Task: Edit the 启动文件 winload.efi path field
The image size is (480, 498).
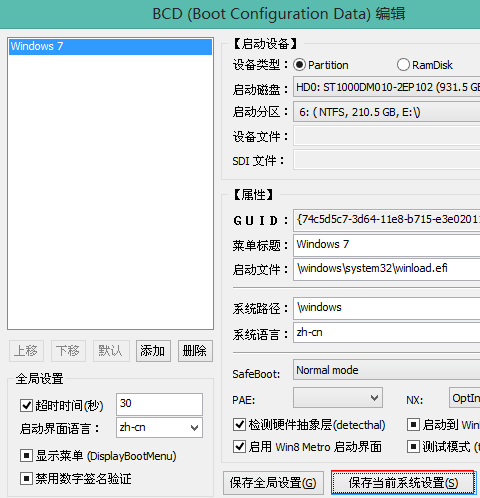Action: (x=387, y=269)
